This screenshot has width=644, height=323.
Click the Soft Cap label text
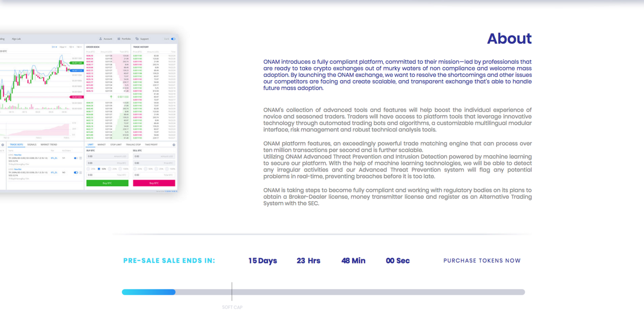(232, 307)
